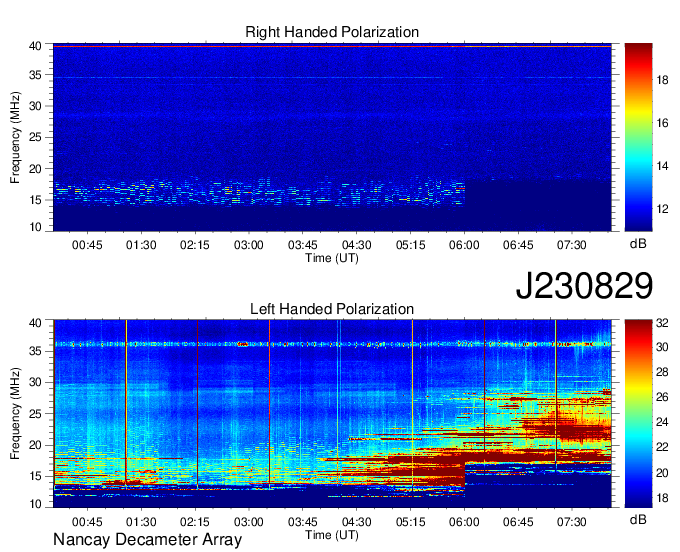Click 03:00 tick on left-handed plot time axis
The height and width of the screenshot is (552, 680).
pos(248,522)
